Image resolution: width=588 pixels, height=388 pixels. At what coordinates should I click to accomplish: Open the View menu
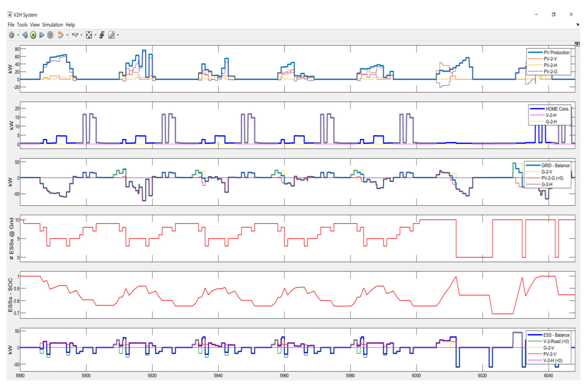pyautogui.click(x=35, y=25)
